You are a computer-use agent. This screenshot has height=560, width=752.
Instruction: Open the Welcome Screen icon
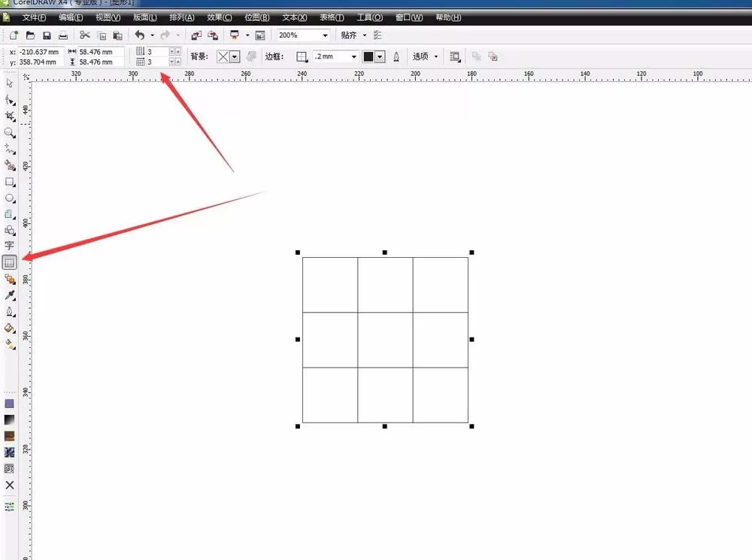point(260,35)
